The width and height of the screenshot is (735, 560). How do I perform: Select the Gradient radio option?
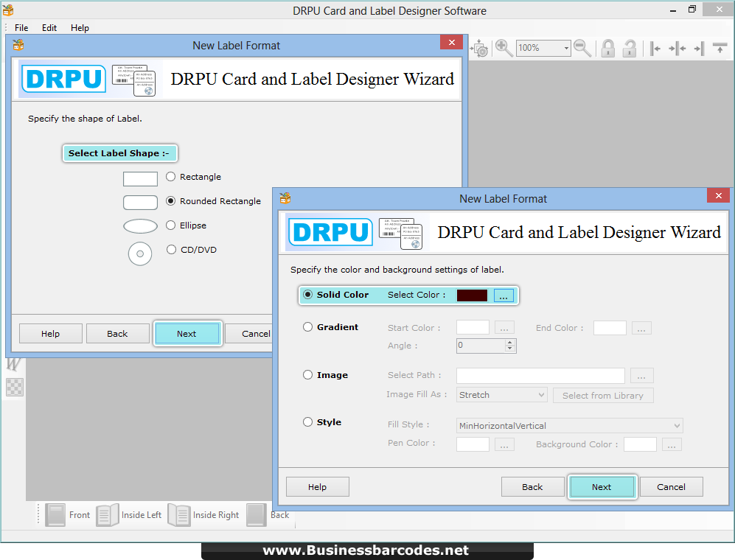[307, 327]
